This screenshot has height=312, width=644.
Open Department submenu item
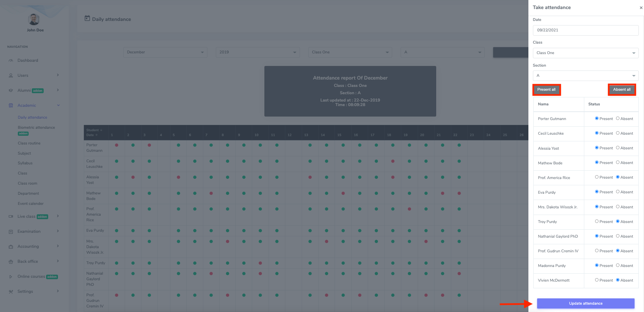28,194
